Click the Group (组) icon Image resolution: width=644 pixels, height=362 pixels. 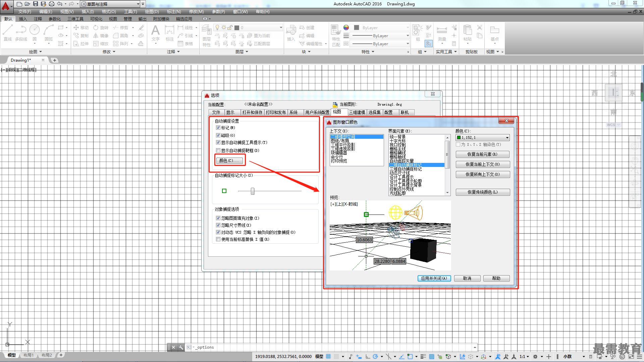(x=417, y=33)
